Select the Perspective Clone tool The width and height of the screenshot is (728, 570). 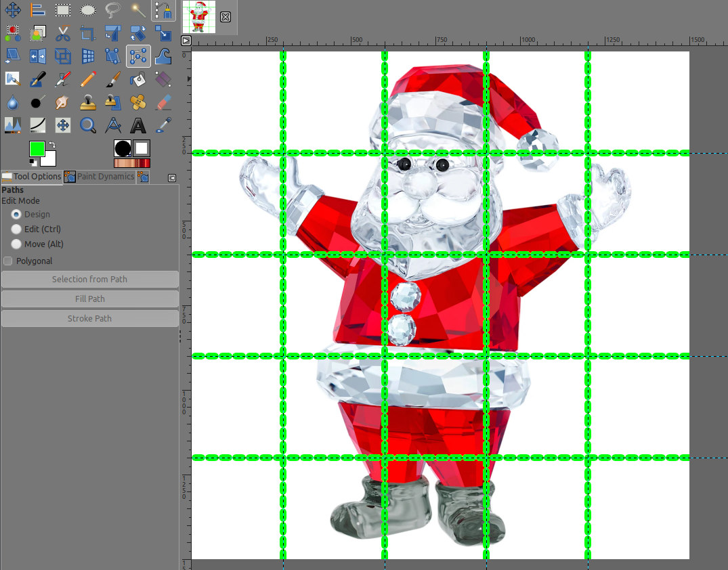pos(113,102)
